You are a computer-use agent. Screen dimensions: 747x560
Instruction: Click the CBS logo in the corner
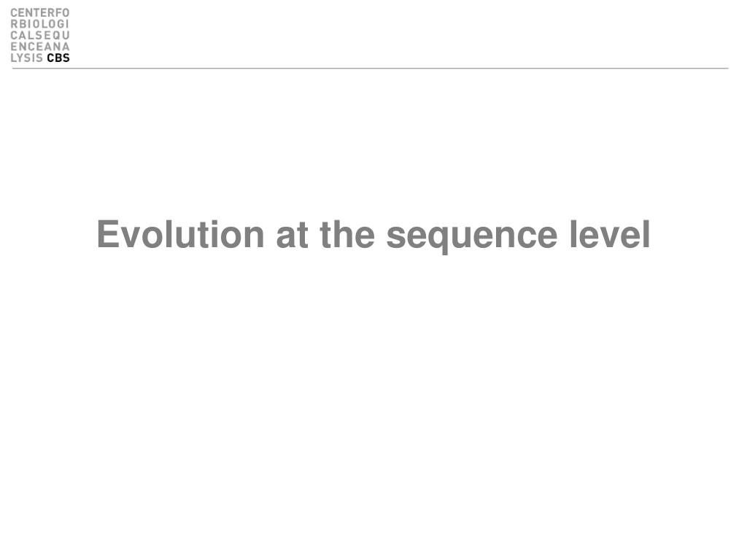(40, 35)
